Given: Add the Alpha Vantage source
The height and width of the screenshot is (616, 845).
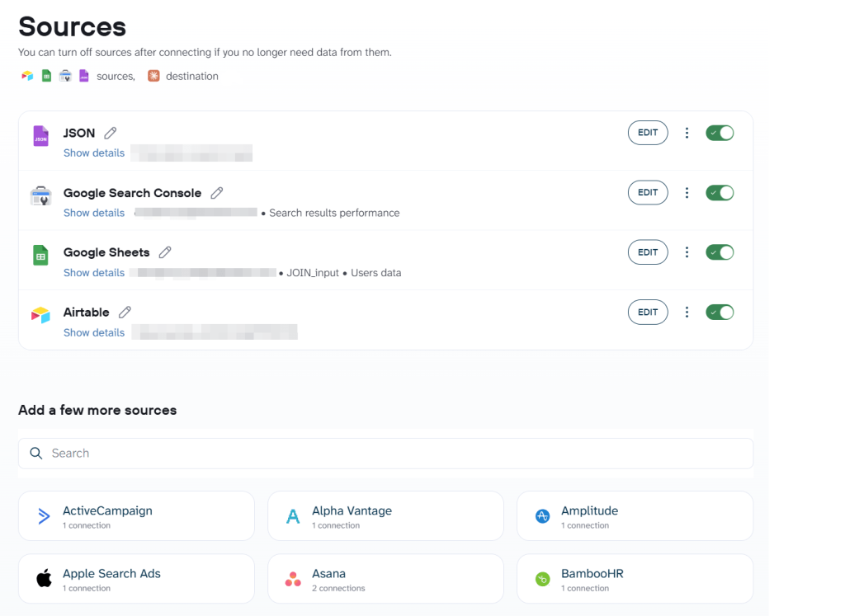Looking at the screenshot, I should [386, 516].
